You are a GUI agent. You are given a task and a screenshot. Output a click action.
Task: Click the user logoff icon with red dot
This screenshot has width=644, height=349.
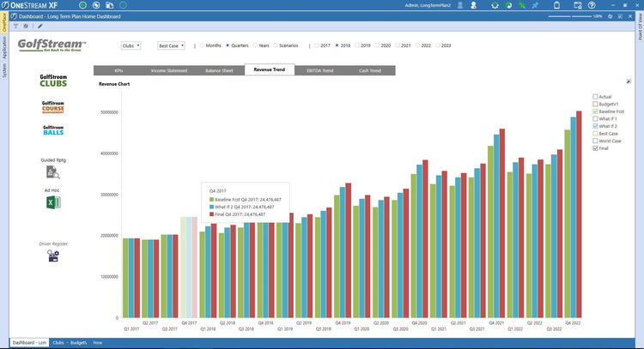coord(473,5)
